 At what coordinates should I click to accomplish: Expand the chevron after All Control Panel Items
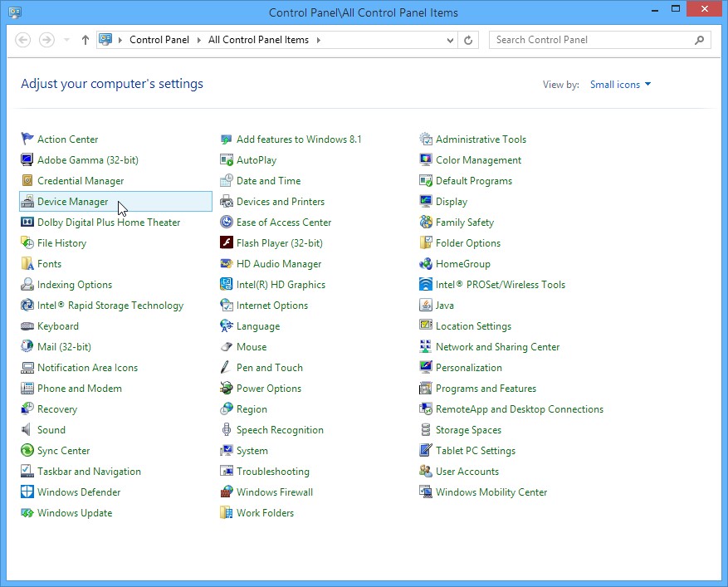319,40
